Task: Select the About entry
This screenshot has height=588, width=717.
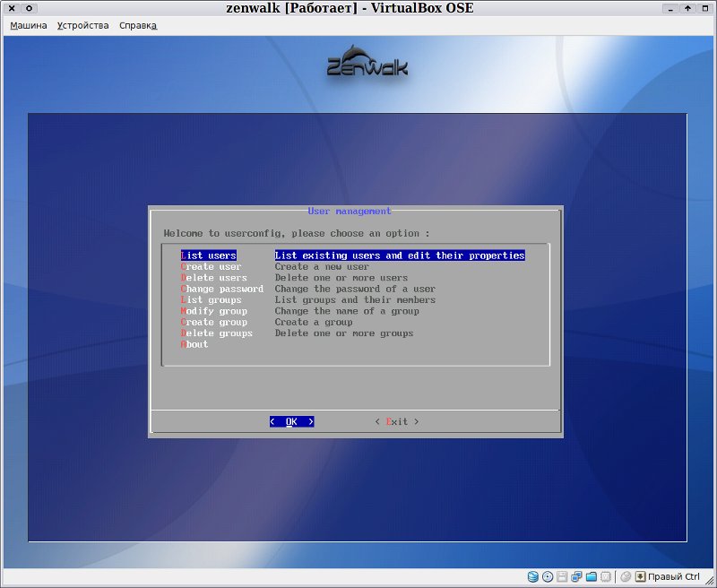Action: (194, 344)
